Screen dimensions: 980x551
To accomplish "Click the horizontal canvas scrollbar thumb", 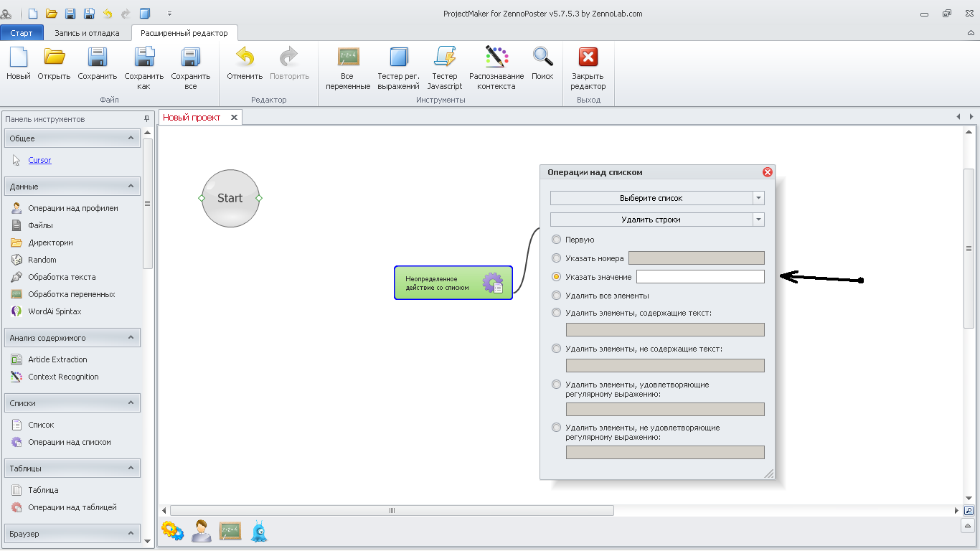I will 392,511.
